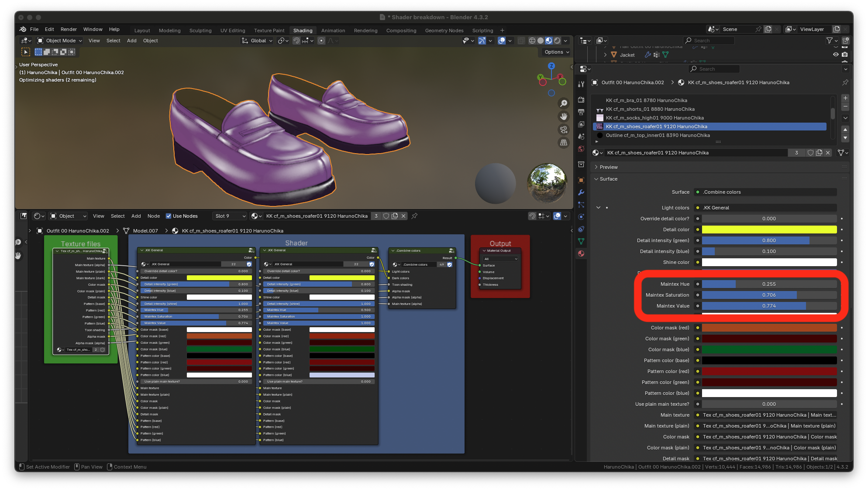Click the yellow Detail color swatch

point(769,230)
